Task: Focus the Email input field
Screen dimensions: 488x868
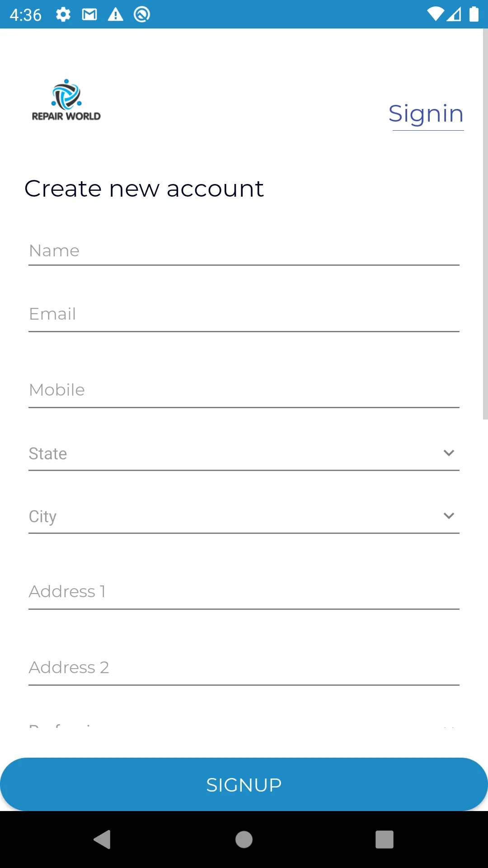Action: (244, 314)
